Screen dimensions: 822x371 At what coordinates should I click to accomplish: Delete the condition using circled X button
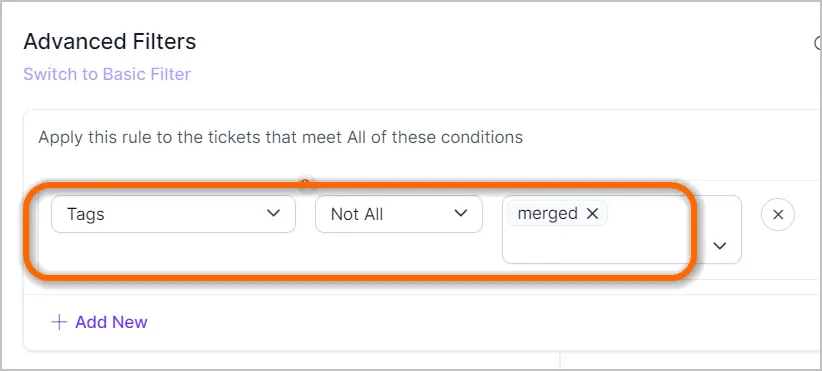pos(778,214)
